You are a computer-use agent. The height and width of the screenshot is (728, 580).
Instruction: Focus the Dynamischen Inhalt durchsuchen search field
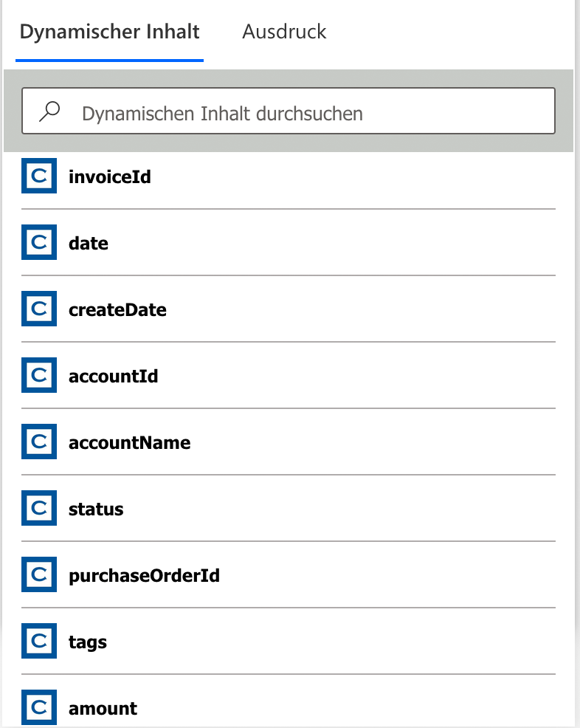point(288,111)
